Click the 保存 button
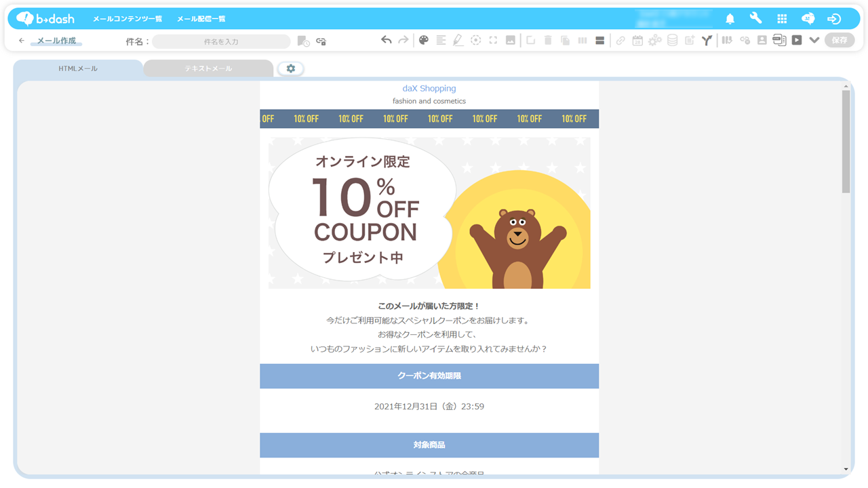This screenshot has width=868, height=488. click(840, 40)
